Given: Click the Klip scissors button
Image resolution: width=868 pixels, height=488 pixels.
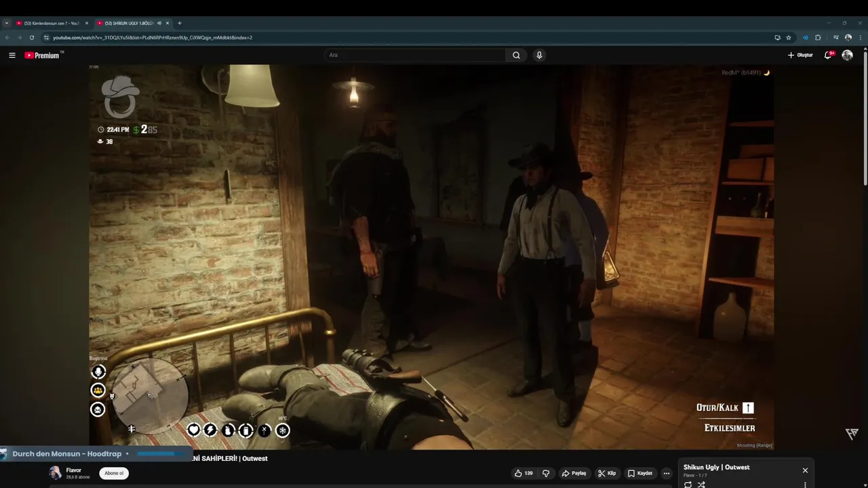Looking at the screenshot, I should (607, 473).
